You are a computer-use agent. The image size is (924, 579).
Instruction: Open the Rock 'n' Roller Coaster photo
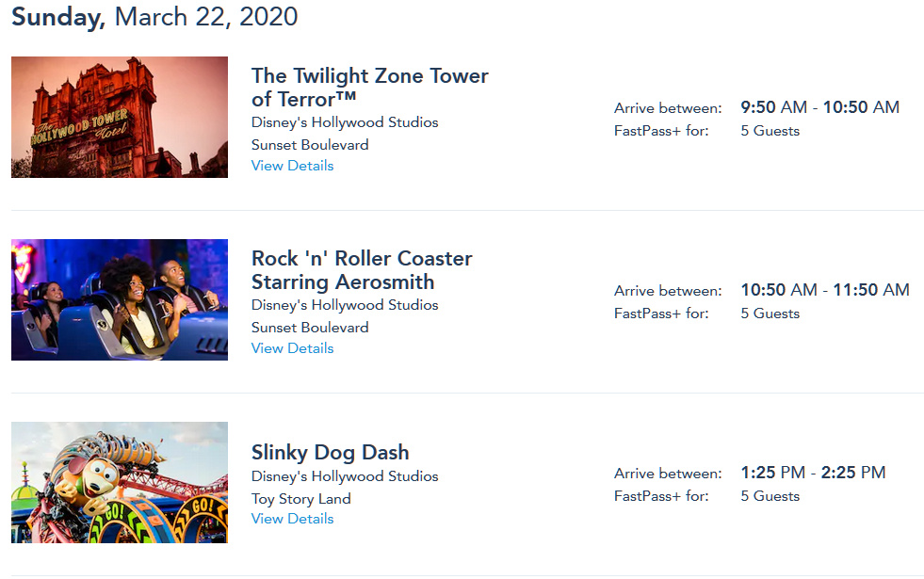click(120, 299)
